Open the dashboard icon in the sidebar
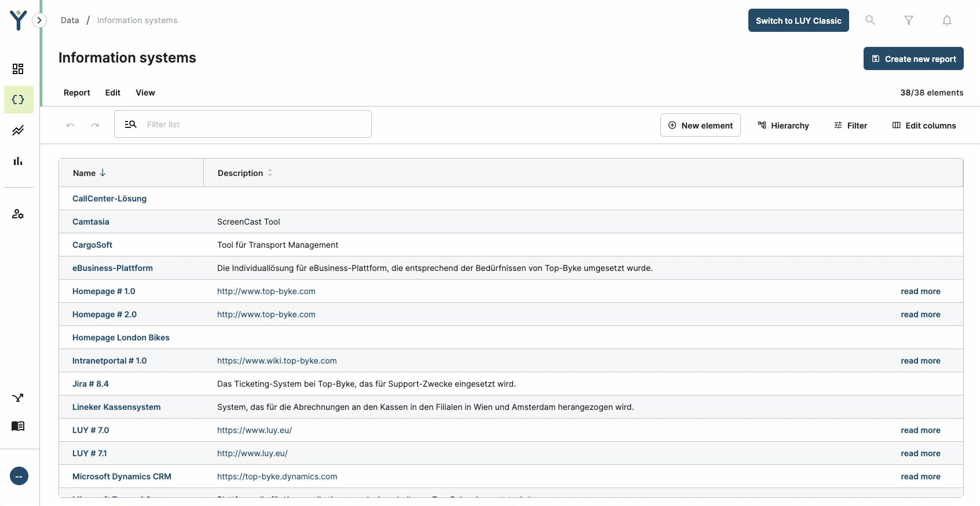Image resolution: width=980 pixels, height=506 pixels. click(x=18, y=69)
